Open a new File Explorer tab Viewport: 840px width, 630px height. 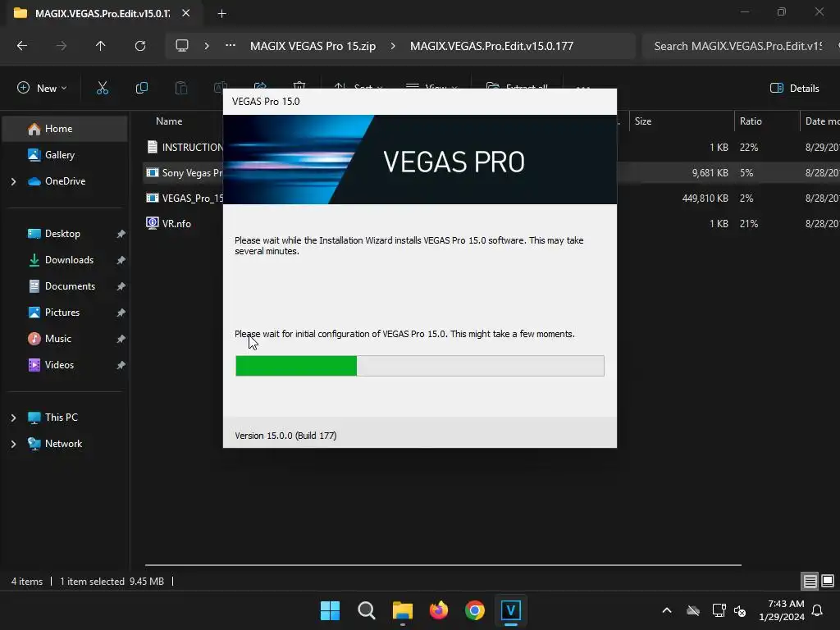coord(221,13)
